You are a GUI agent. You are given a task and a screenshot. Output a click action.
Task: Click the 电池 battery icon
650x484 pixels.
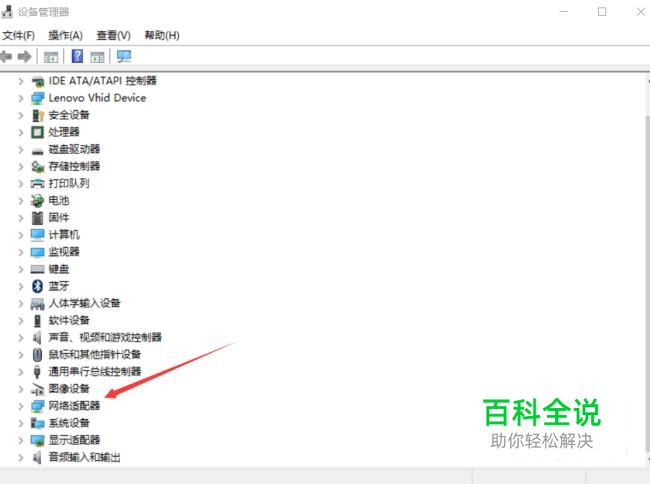coord(37,201)
